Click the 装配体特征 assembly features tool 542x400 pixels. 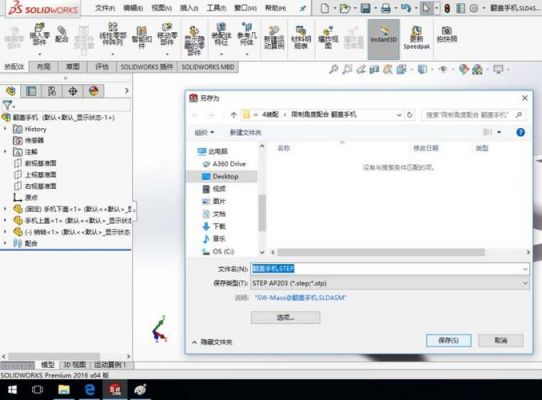tap(221, 35)
